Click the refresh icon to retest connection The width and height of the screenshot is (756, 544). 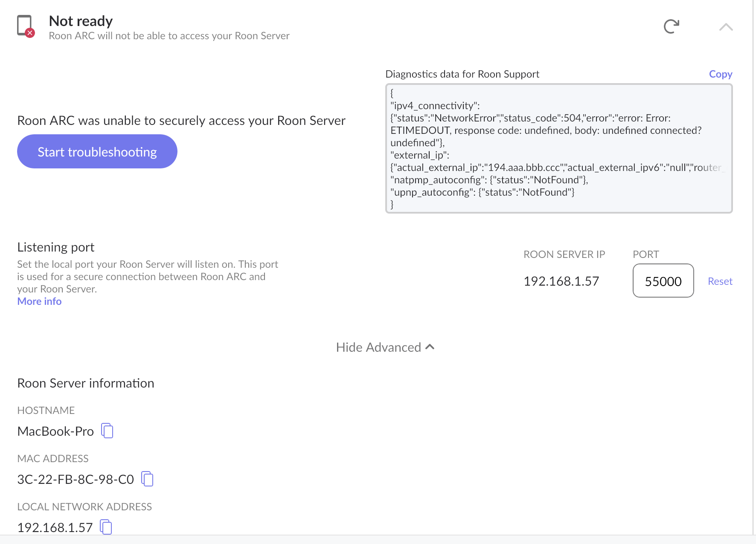(671, 26)
